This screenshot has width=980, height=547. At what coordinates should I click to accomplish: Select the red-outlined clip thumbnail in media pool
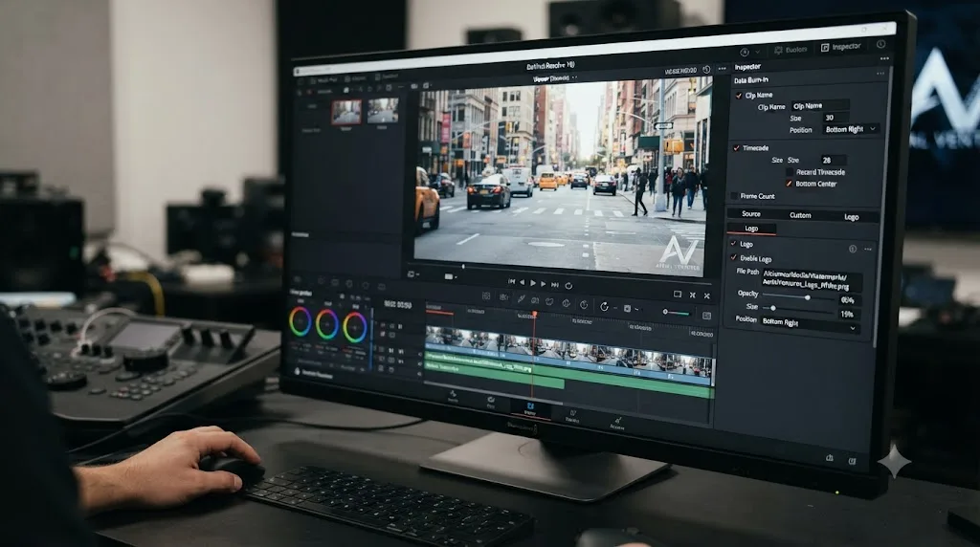click(x=345, y=112)
